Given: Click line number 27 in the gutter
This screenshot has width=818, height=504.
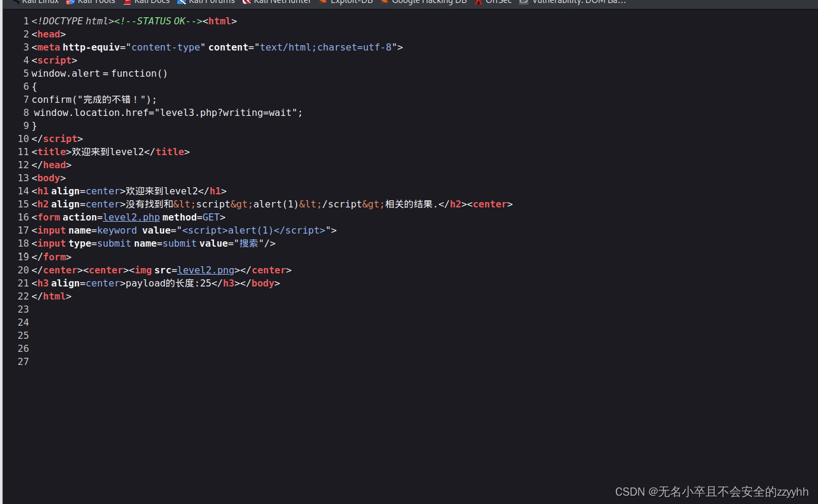Looking at the screenshot, I should 23,362.
